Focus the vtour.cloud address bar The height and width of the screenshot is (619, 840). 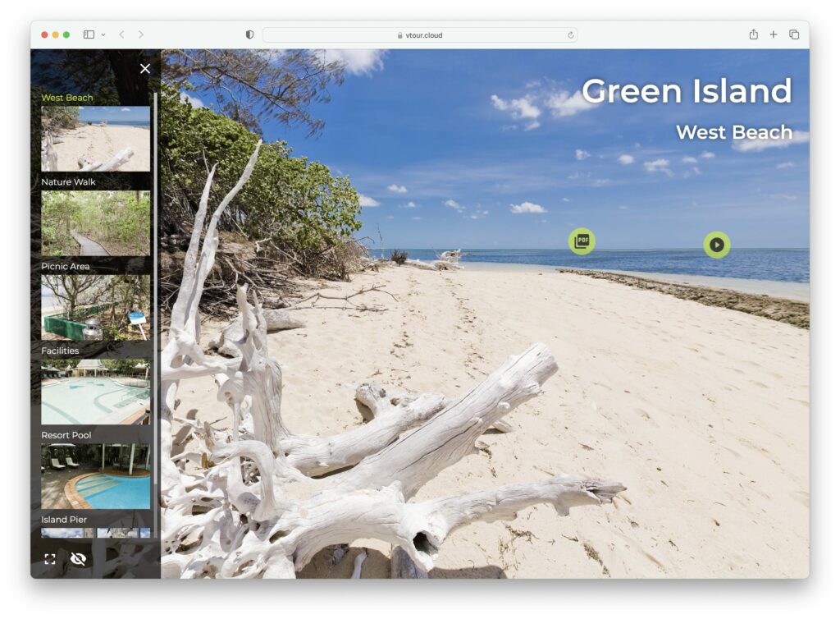[420, 35]
